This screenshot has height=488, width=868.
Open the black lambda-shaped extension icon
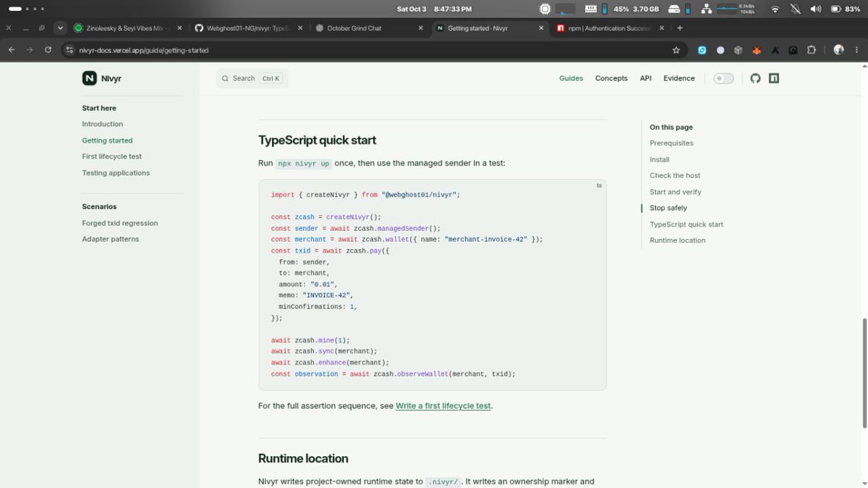click(775, 51)
